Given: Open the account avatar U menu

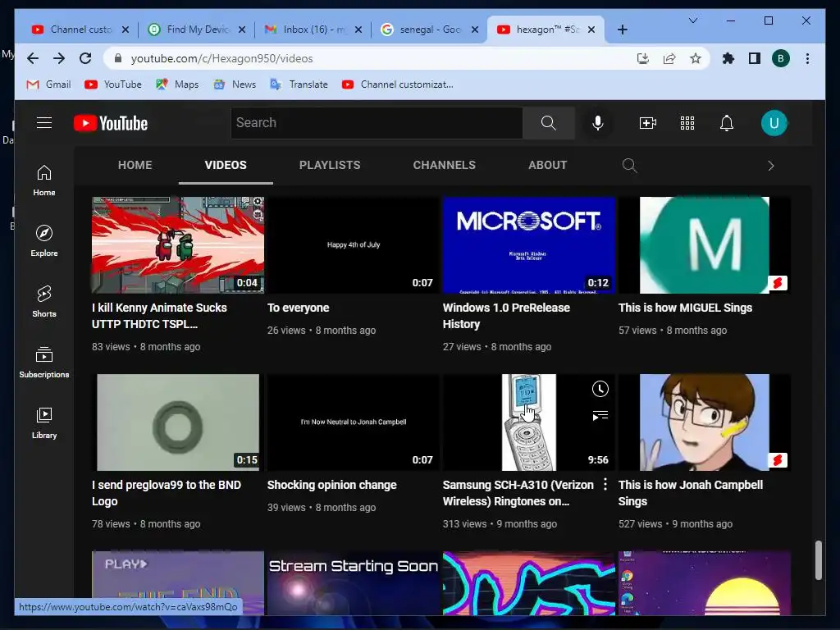Looking at the screenshot, I should click(774, 123).
